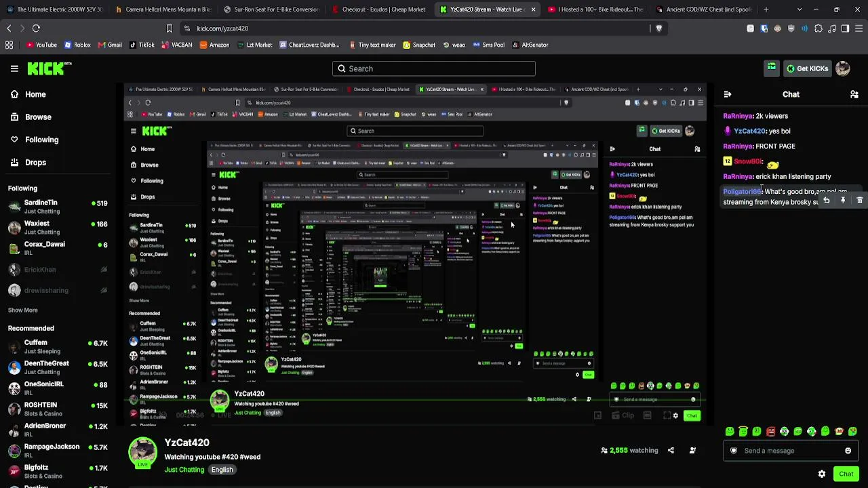Switch to the Sur-Ron Seat For E-Bike tab

pyautogui.click(x=271, y=9)
